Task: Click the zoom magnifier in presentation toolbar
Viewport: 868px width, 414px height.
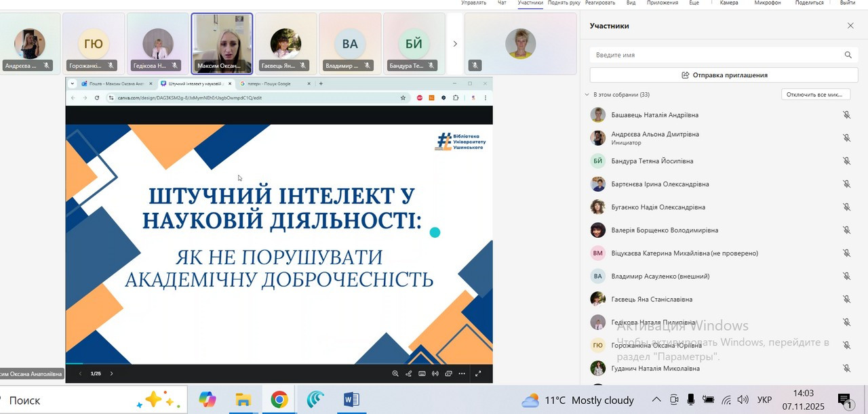Action: pyautogui.click(x=395, y=373)
